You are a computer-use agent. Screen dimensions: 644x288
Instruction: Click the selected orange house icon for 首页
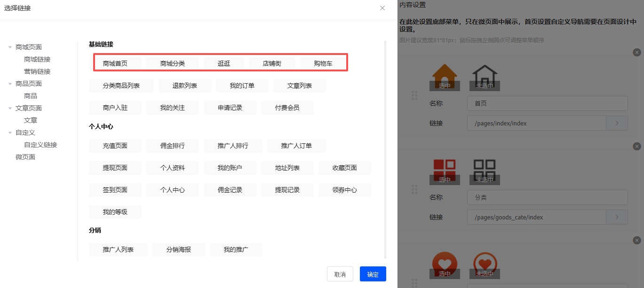click(x=445, y=76)
